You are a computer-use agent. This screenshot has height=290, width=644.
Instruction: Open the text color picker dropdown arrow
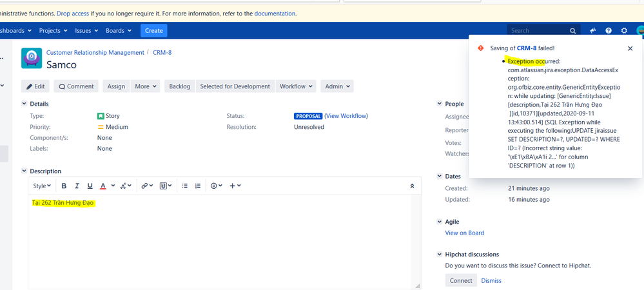113,186
